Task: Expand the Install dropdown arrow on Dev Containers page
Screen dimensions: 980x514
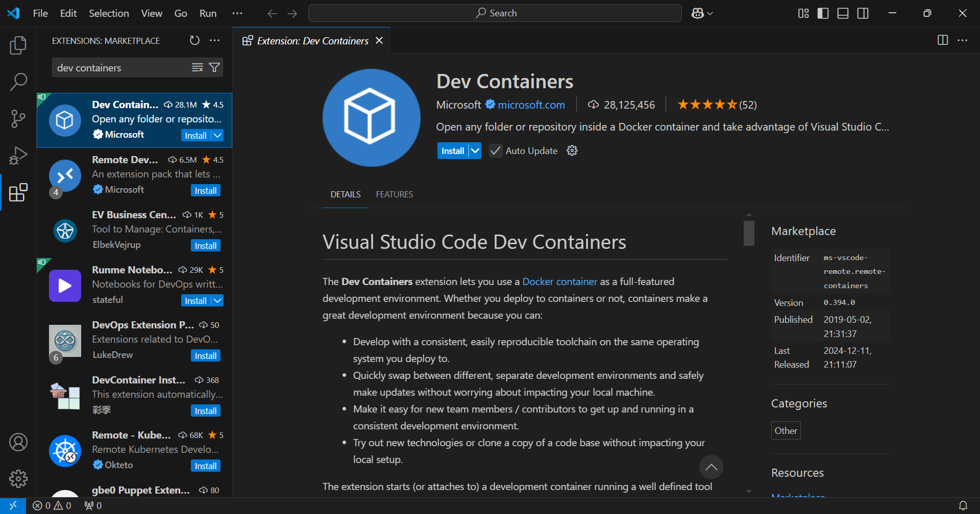Action: [475, 150]
